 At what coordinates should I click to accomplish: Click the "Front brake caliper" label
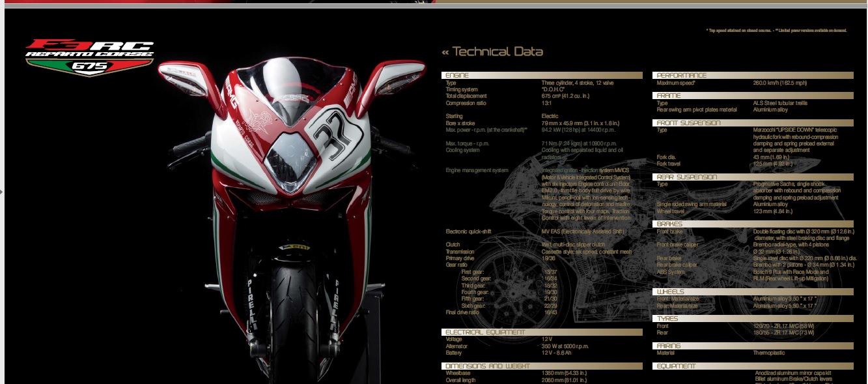(x=679, y=244)
